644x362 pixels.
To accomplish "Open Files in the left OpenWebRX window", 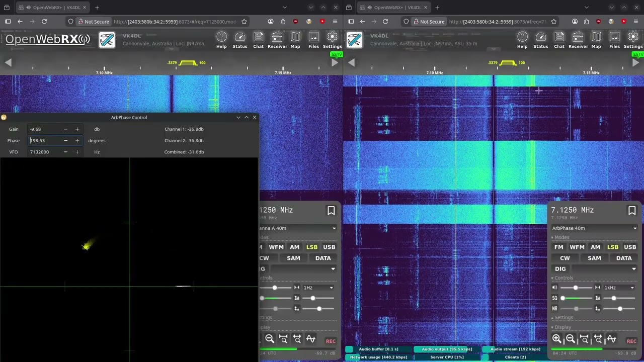I will (x=314, y=40).
